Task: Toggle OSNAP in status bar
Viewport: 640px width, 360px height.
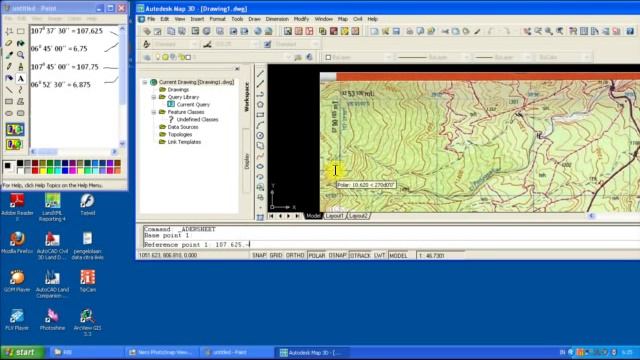Action: coord(337,256)
